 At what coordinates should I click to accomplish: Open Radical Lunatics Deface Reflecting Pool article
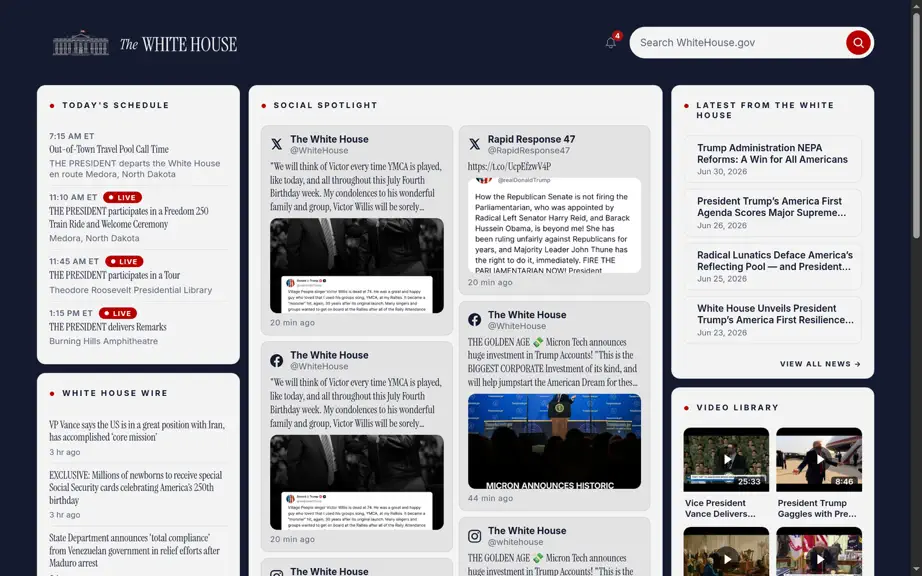tap(773, 266)
